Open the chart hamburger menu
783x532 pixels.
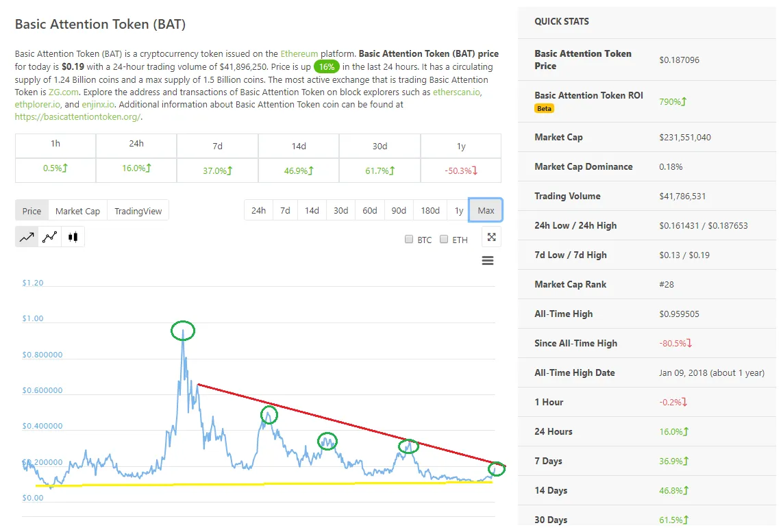pyautogui.click(x=487, y=260)
